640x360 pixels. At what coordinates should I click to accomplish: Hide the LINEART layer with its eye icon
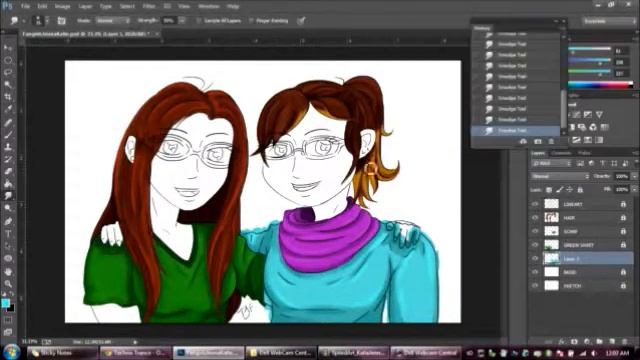pyautogui.click(x=535, y=204)
